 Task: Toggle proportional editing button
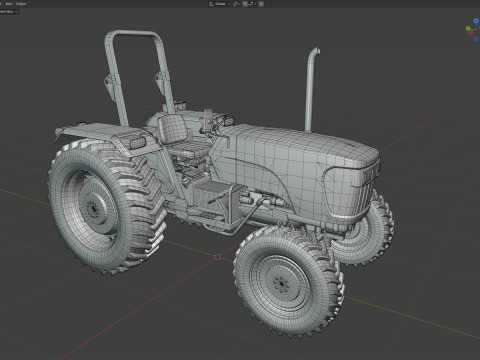261,4
